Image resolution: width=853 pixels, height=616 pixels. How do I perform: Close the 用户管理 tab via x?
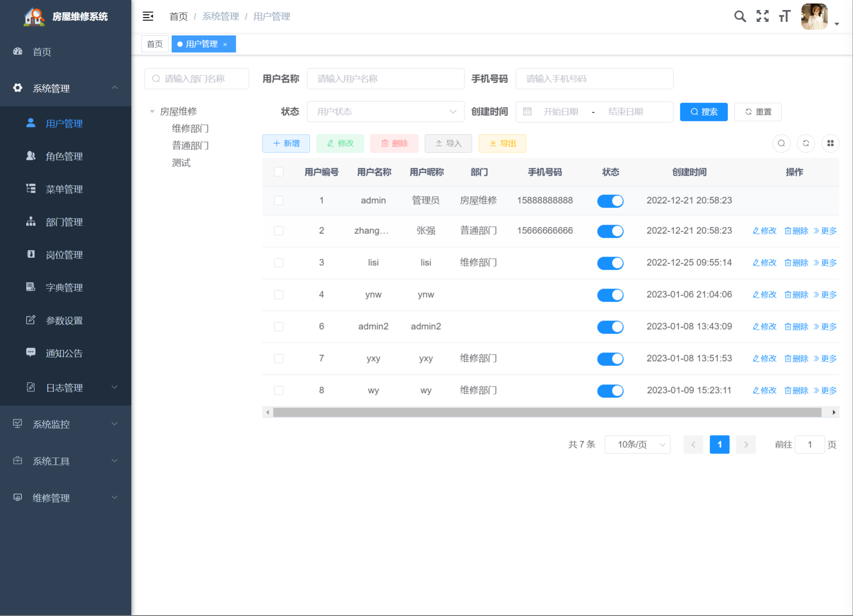click(x=225, y=45)
